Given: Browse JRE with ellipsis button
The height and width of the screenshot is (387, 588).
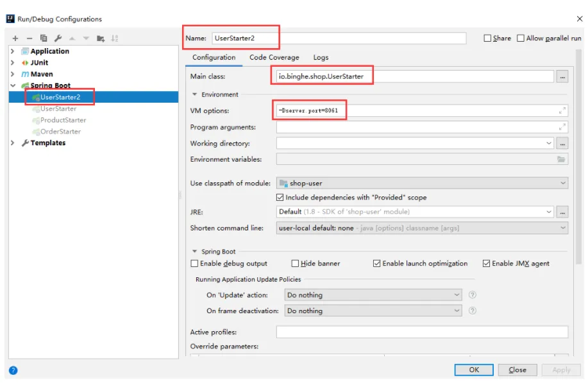Looking at the screenshot, I should [x=562, y=212].
